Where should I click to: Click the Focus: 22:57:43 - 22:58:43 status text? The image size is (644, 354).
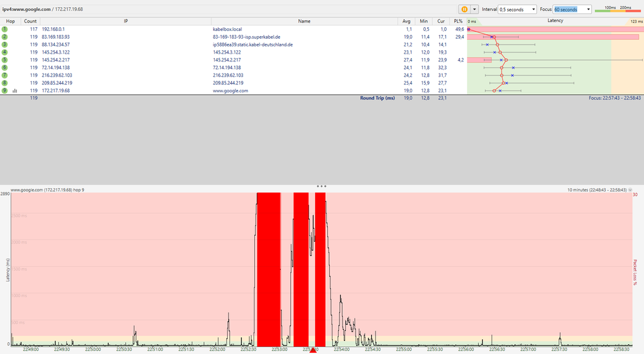(615, 98)
